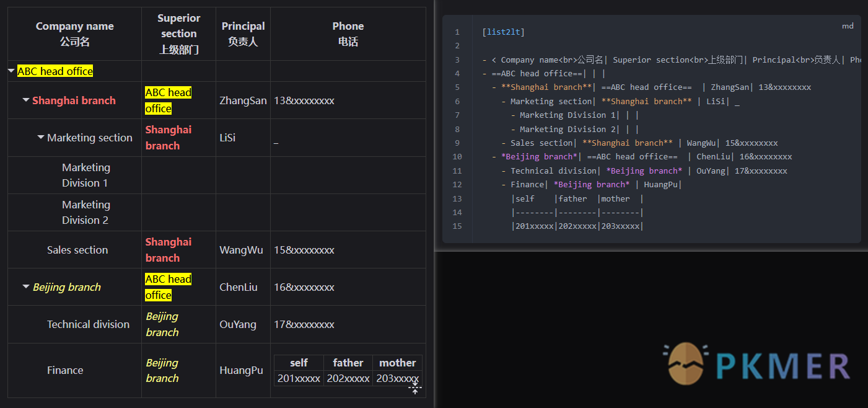Click code line 15 with 201xxxxx|202xxxxx|203xxxxx
This screenshot has width=868, height=408.
pos(577,226)
